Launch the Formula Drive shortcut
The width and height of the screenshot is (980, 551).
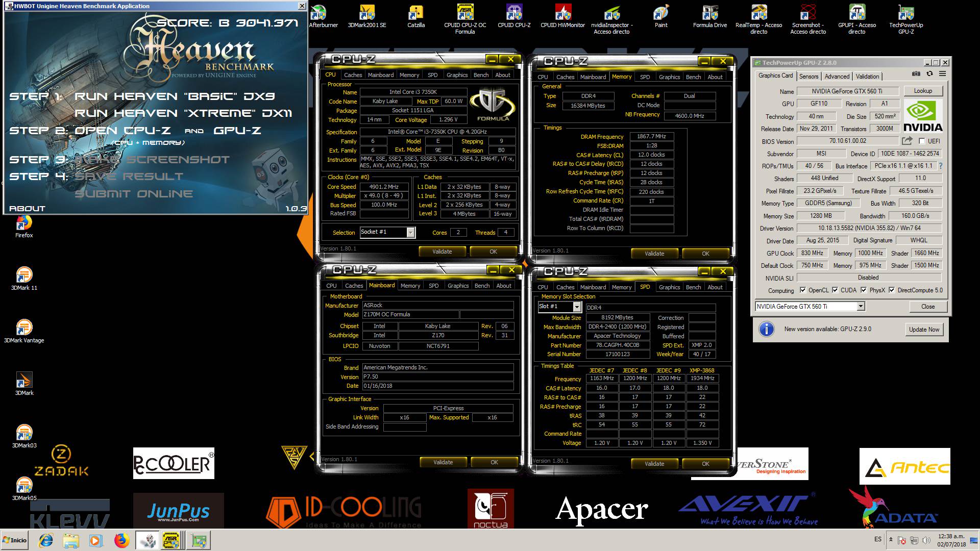point(710,16)
